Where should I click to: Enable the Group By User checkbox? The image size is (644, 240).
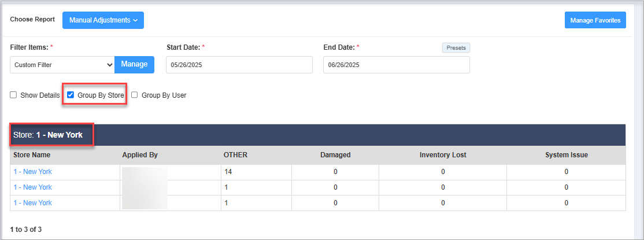pos(135,95)
